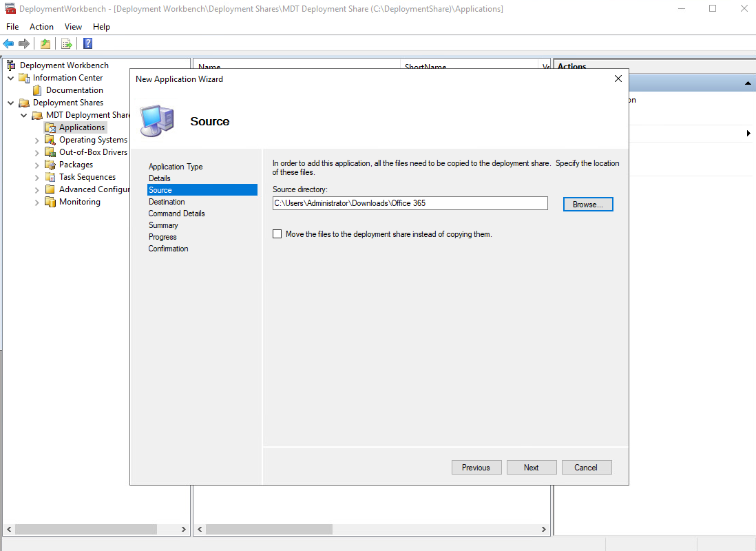Open the Actions pane submenu arrow
The height and width of the screenshot is (551, 756).
(x=748, y=133)
